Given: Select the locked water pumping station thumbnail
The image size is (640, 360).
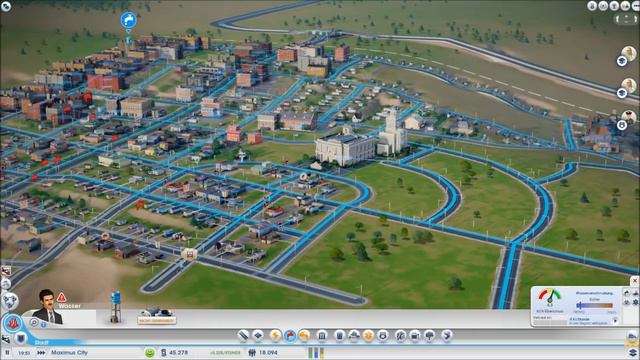Looking at the screenshot, I should [157, 316].
